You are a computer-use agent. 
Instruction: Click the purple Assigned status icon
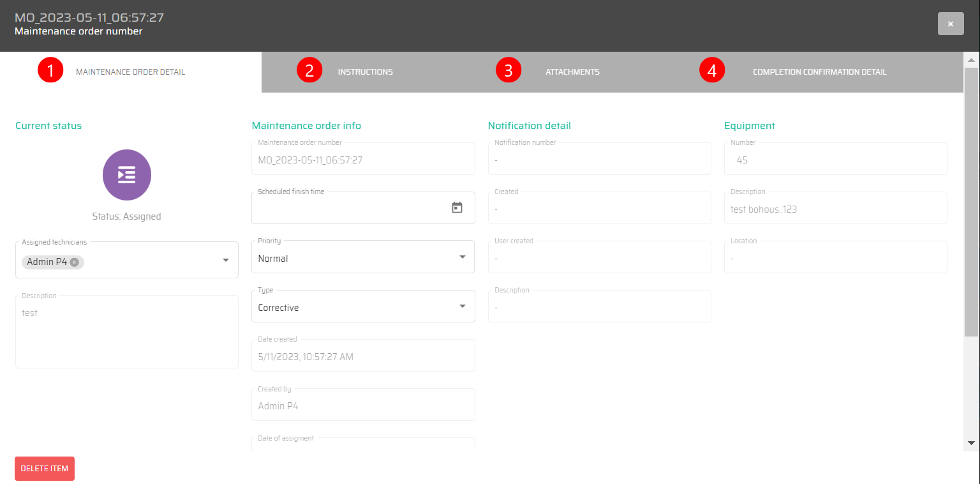coord(126,175)
